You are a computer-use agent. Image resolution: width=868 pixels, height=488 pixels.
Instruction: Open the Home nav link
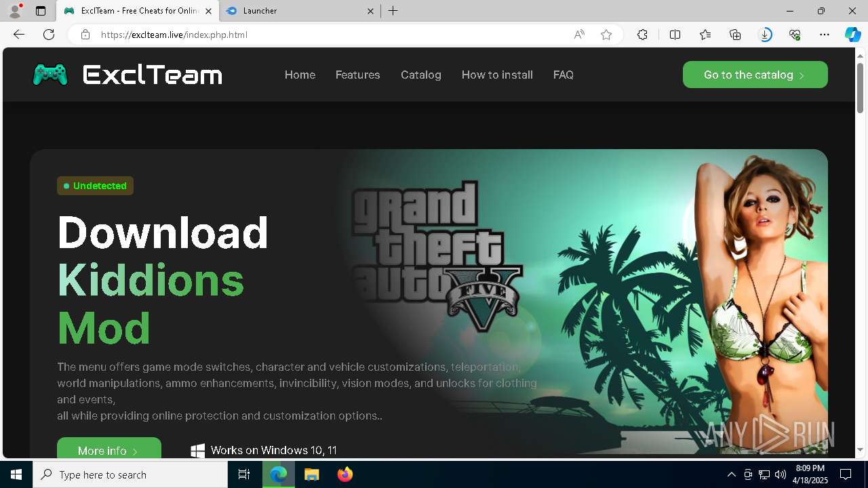point(300,75)
